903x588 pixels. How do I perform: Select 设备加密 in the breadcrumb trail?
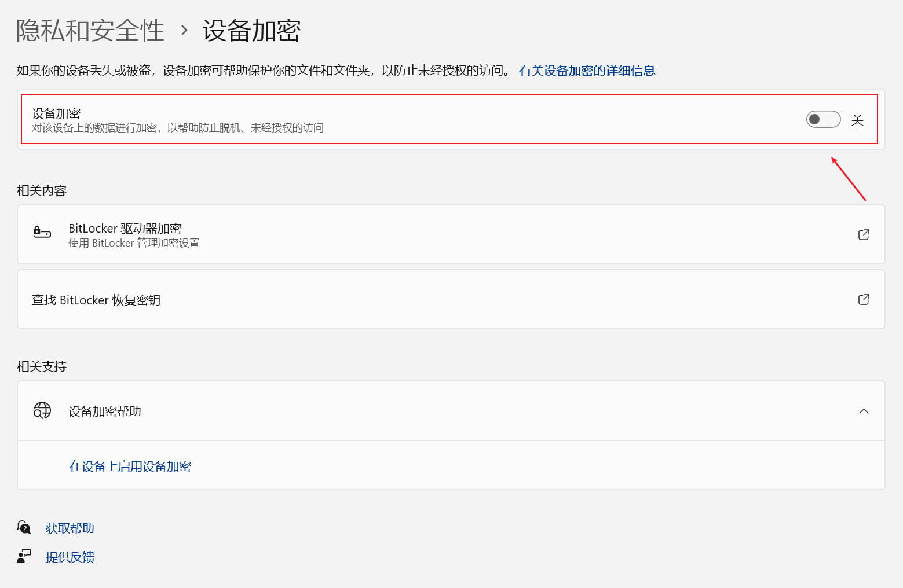click(x=250, y=31)
